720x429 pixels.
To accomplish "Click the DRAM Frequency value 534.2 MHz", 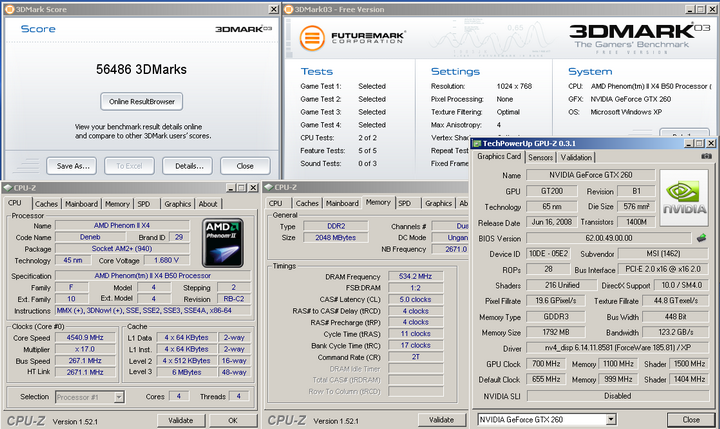I will [x=416, y=277].
